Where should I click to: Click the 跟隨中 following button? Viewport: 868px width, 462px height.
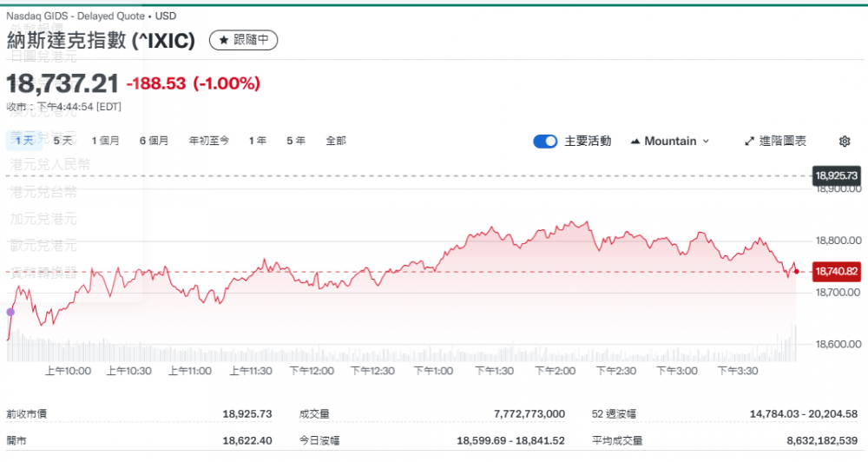tap(244, 40)
